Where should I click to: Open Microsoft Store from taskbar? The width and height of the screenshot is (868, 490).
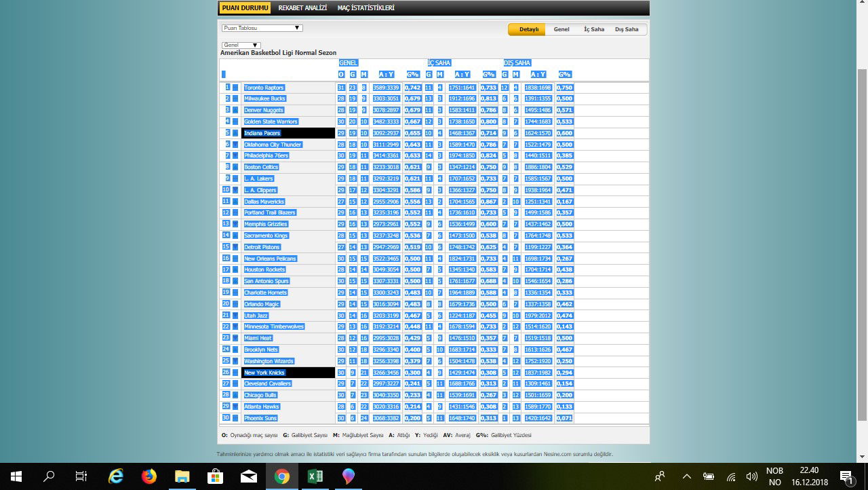(216, 476)
